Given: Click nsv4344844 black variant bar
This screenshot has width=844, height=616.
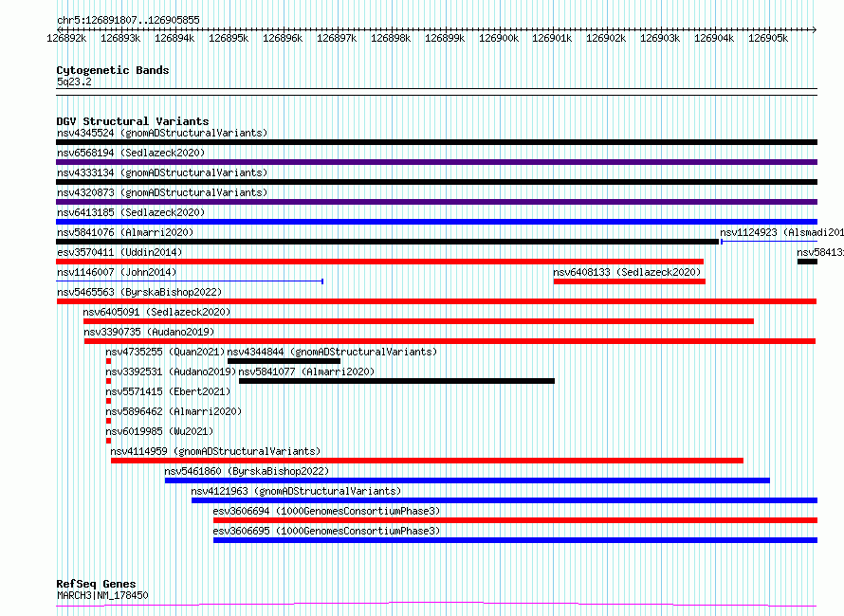Looking at the screenshot, I should 284,361.
